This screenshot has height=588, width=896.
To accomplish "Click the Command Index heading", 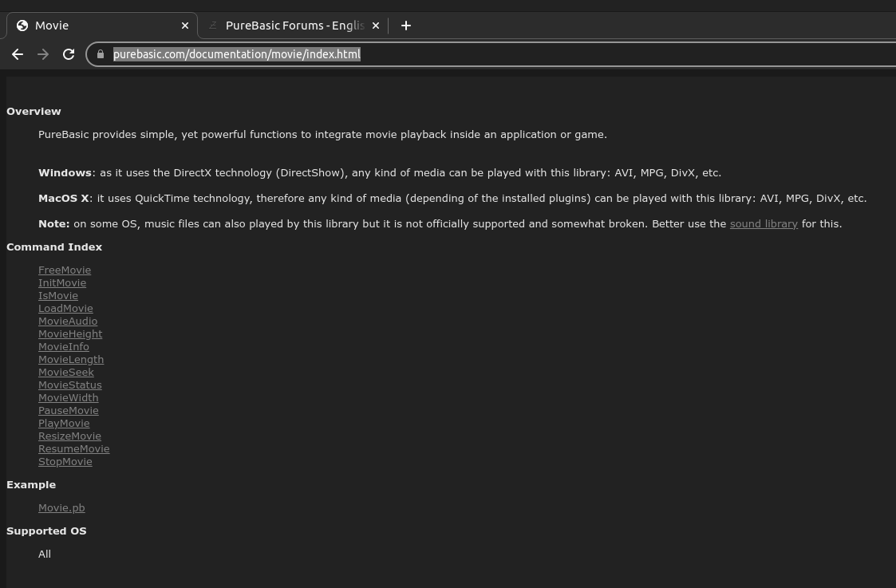I will click(54, 247).
